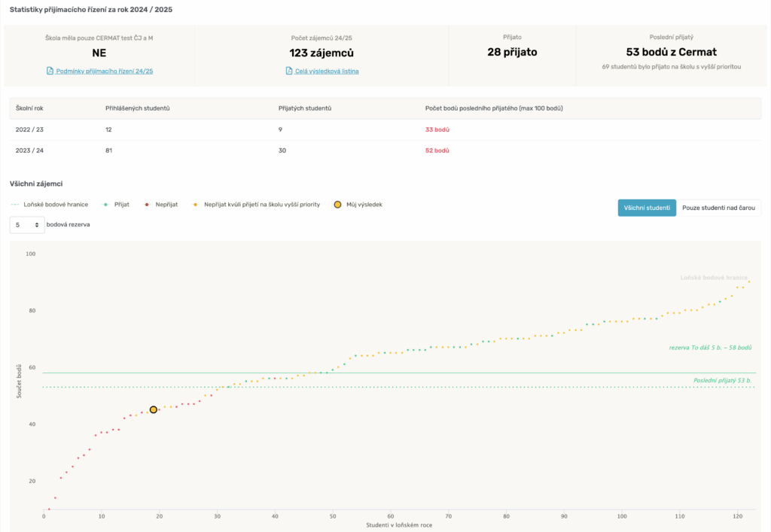Open the Celá výsledková listina link
Viewport: 771px width, 532px height.
pos(327,71)
